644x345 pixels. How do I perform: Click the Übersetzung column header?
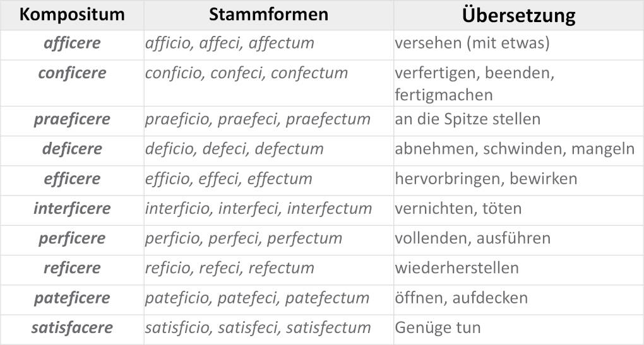tap(518, 15)
